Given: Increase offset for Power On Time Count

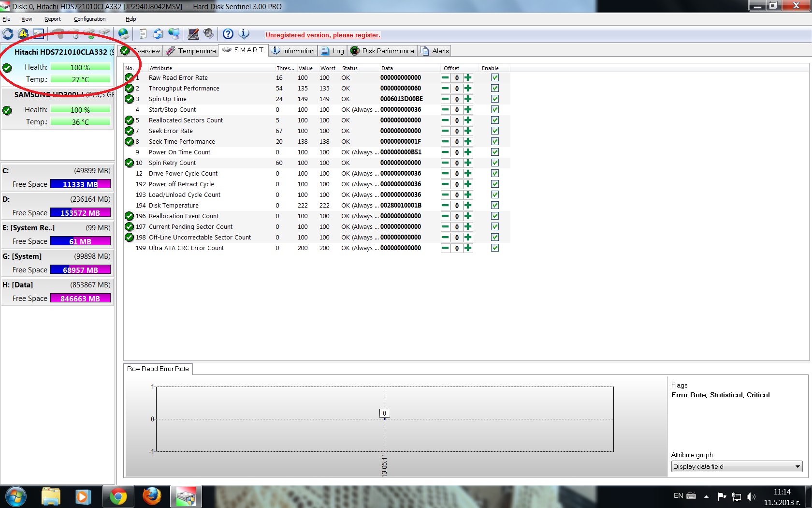Looking at the screenshot, I should coord(468,152).
